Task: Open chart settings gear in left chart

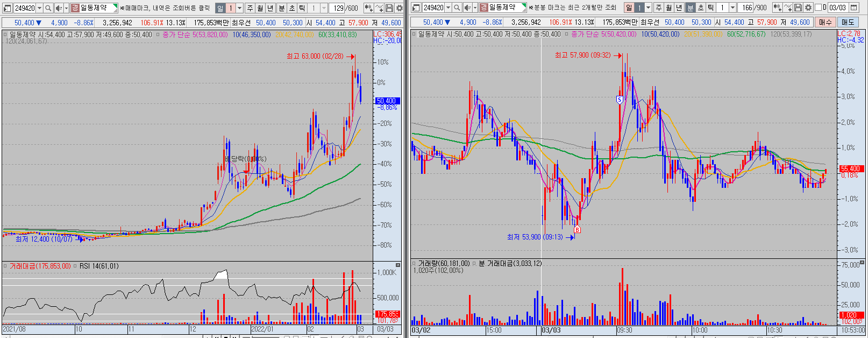Action: [399, 8]
